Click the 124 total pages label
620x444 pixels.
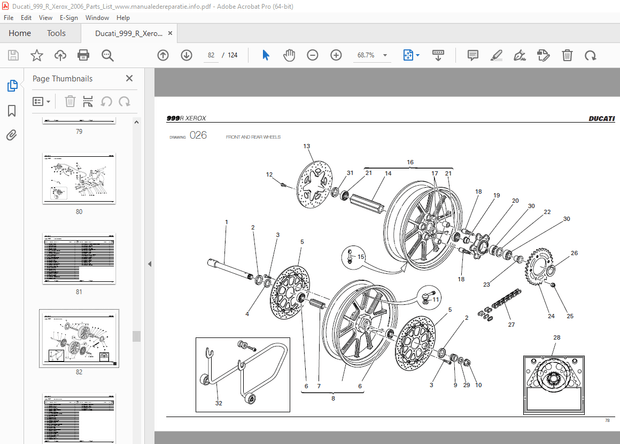coord(232,55)
